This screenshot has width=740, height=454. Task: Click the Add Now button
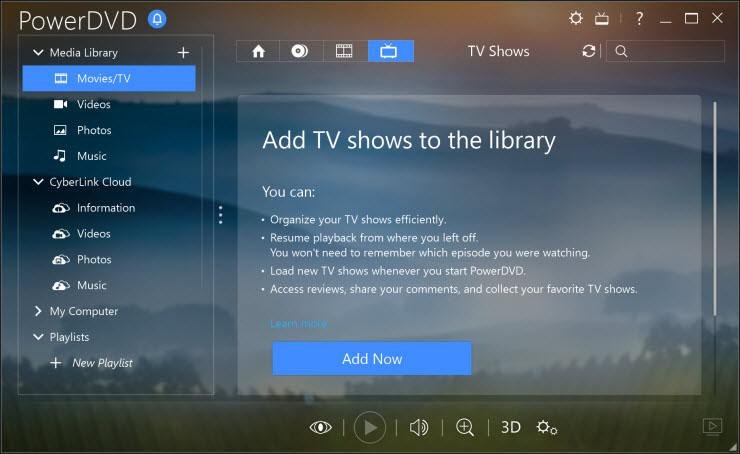point(372,359)
